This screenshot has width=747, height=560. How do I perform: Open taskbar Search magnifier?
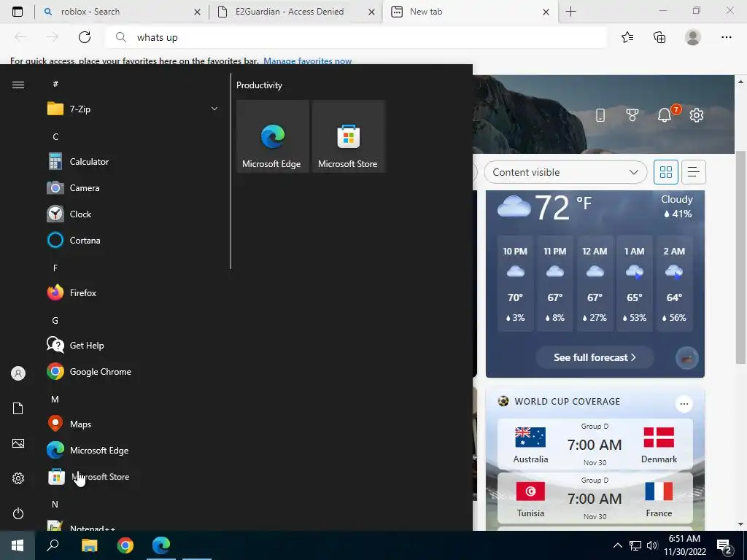53,545
